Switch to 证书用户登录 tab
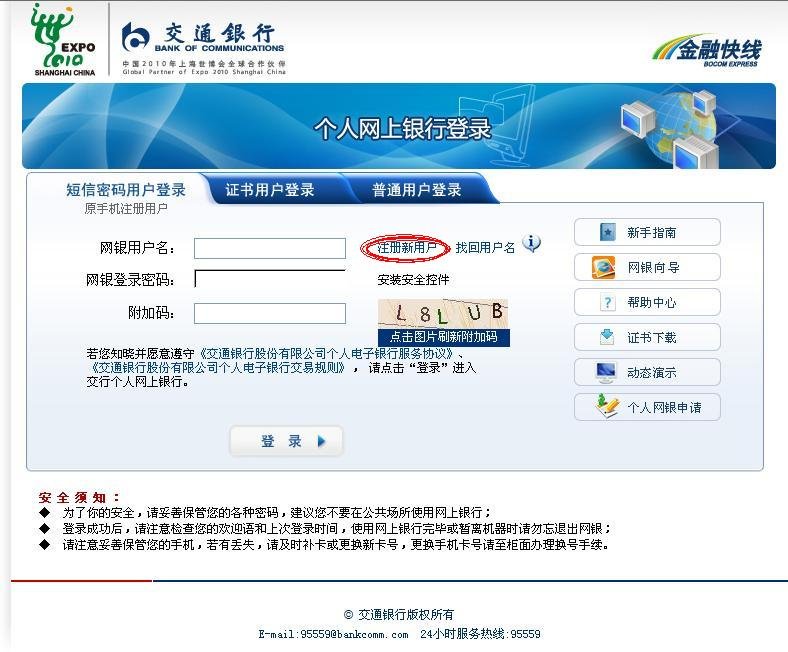The width and height of the screenshot is (788, 652). 270,190
